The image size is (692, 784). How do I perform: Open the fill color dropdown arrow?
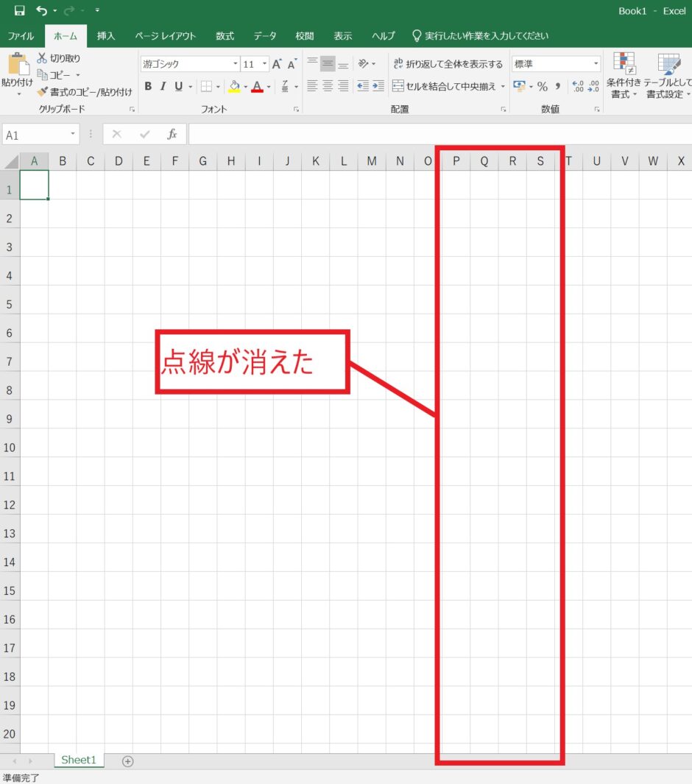(x=245, y=86)
